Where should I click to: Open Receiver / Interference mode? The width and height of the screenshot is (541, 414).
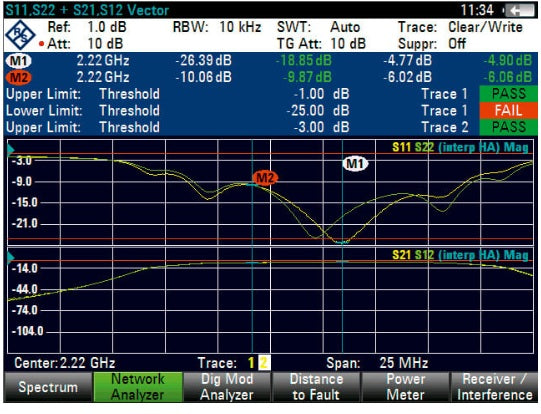(494, 387)
